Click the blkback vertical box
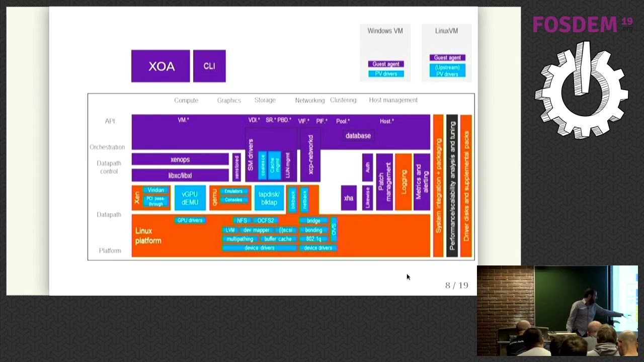Screen dimensions: 644x362 [x=293, y=200]
